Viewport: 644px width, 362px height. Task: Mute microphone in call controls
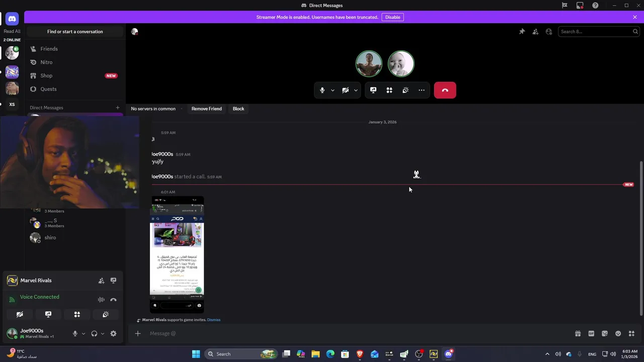coord(323,90)
